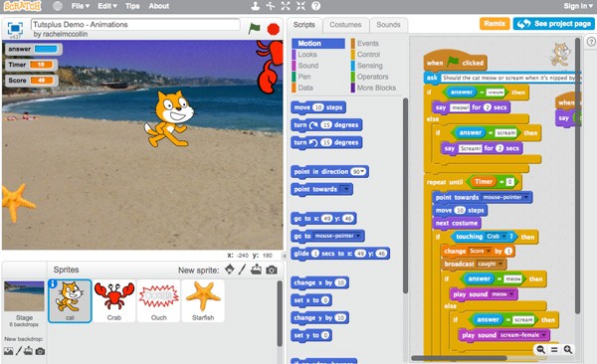Open direction dropdown in point in direction block
The width and height of the screenshot is (597, 364).
[358, 172]
